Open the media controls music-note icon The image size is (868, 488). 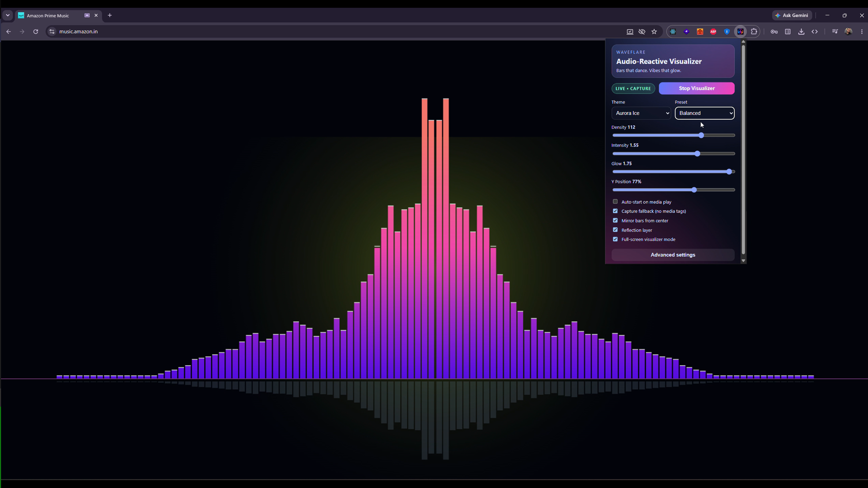[835, 32]
